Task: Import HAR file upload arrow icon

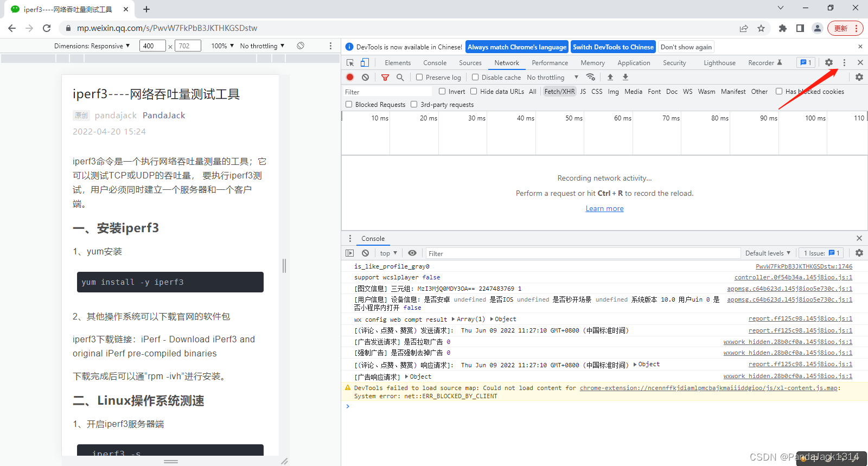Action: pyautogui.click(x=610, y=78)
